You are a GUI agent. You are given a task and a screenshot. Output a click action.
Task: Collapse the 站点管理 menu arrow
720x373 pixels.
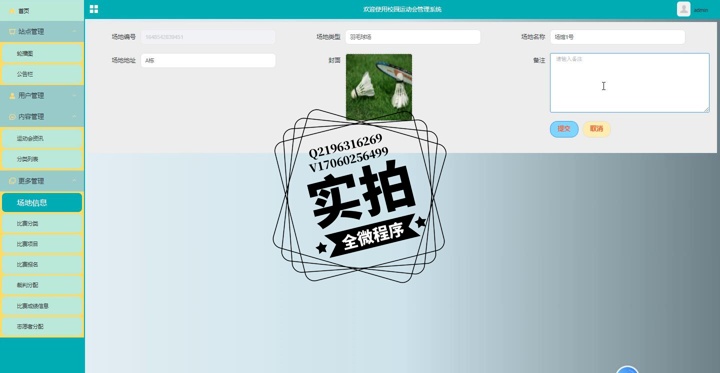click(x=74, y=32)
